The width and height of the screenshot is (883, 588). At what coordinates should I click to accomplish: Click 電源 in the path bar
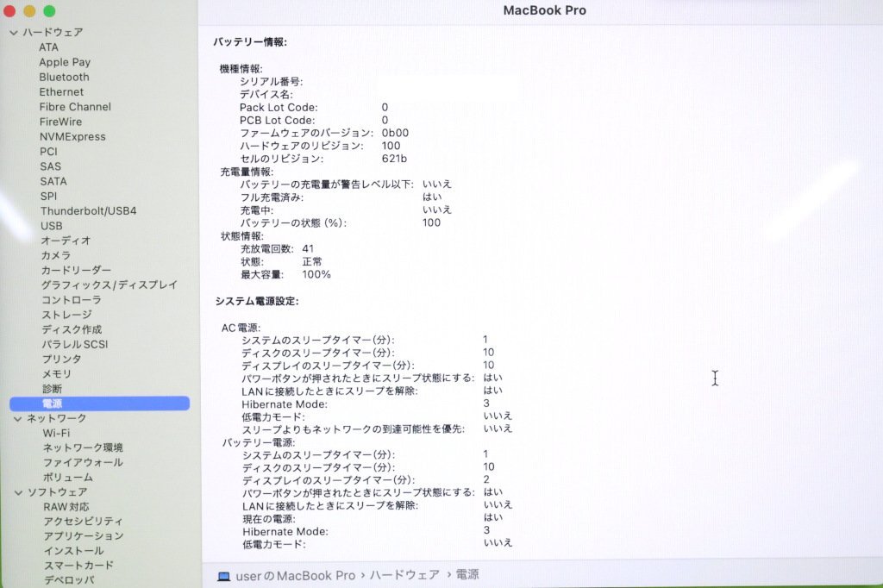[x=467, y=574]
